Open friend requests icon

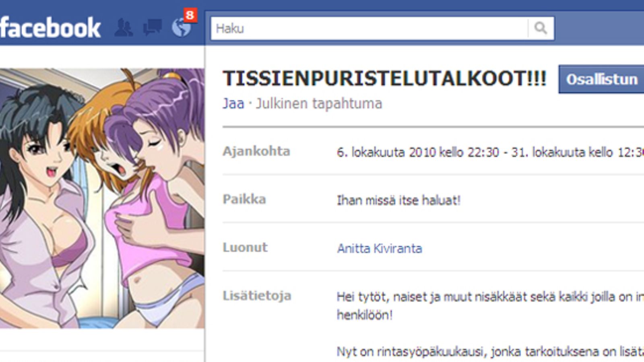coord(124,28)
